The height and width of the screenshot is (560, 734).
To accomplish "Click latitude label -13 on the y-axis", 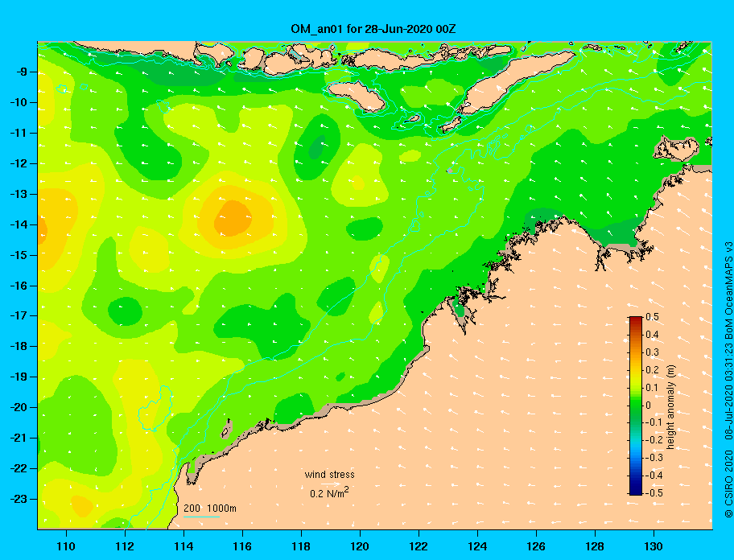I will click(x=19, y=194).
